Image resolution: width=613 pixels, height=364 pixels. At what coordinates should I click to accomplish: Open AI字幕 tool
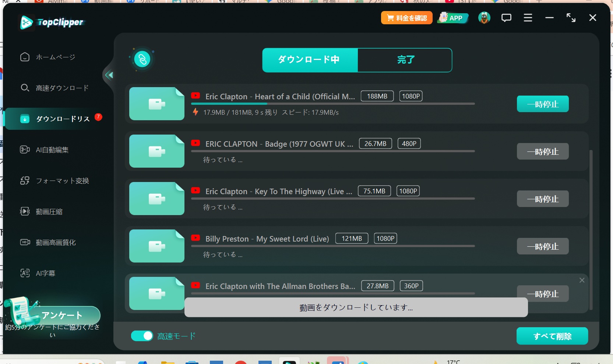45,273
